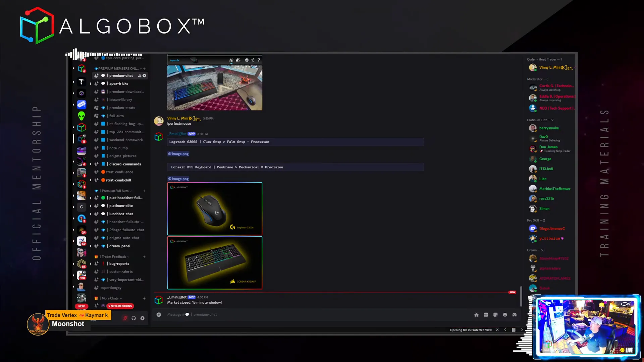Select the server icon with badge 85
This screenshot has width=644, height=362.
[82, 264]
